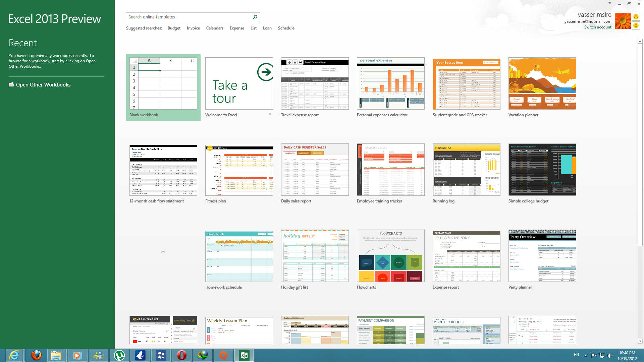Open Internet Download Manager taskbar icon
The height and width of the screenshot is (362, 644).
[x=203, y=355]
